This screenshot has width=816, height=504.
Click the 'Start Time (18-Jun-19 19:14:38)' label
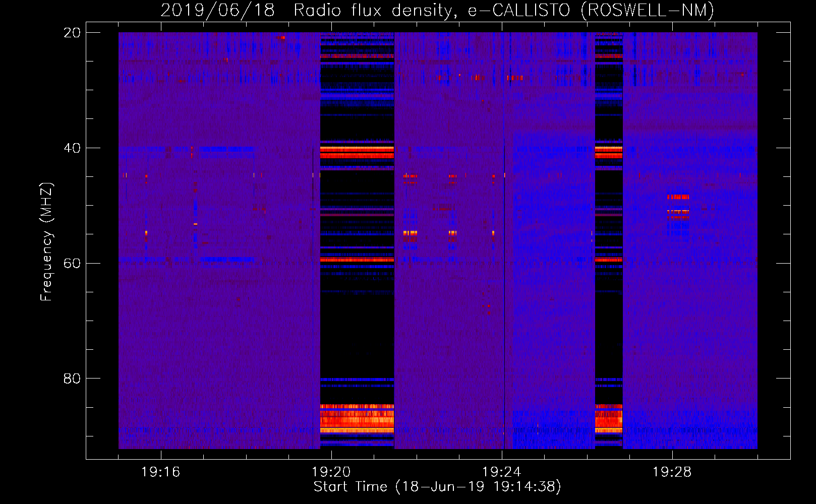(x=437, y=487)
